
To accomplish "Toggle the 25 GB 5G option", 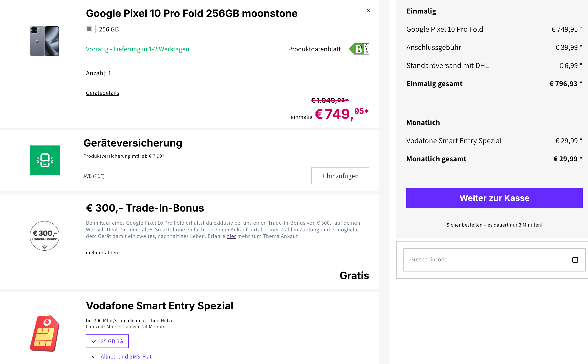I will (107, 341).
